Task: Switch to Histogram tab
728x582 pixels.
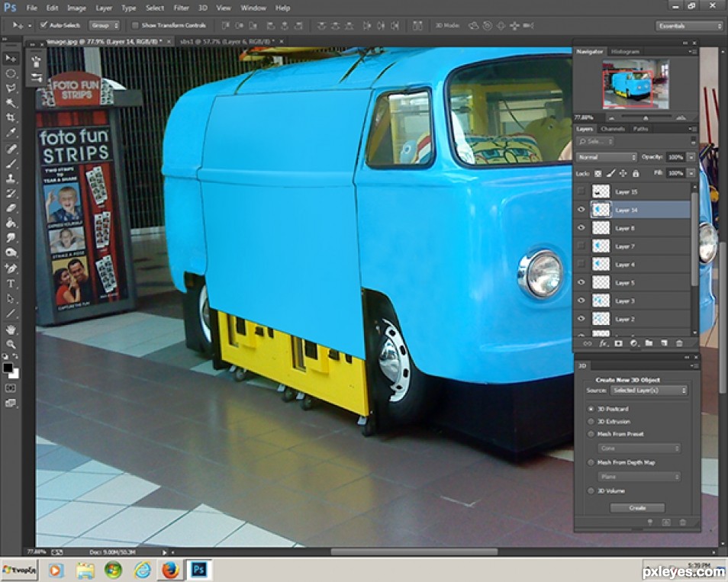Action: click(x=625, y=52)
